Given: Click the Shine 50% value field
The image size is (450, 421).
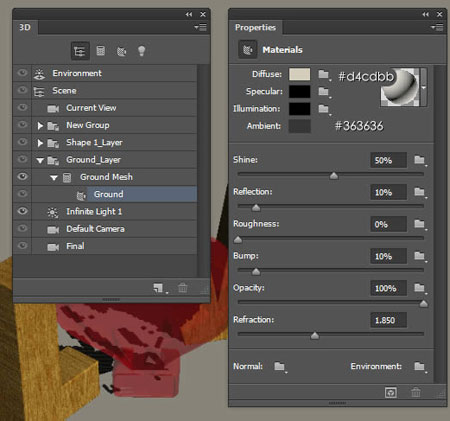Looking at the screenshot, I should coord(388,160).
